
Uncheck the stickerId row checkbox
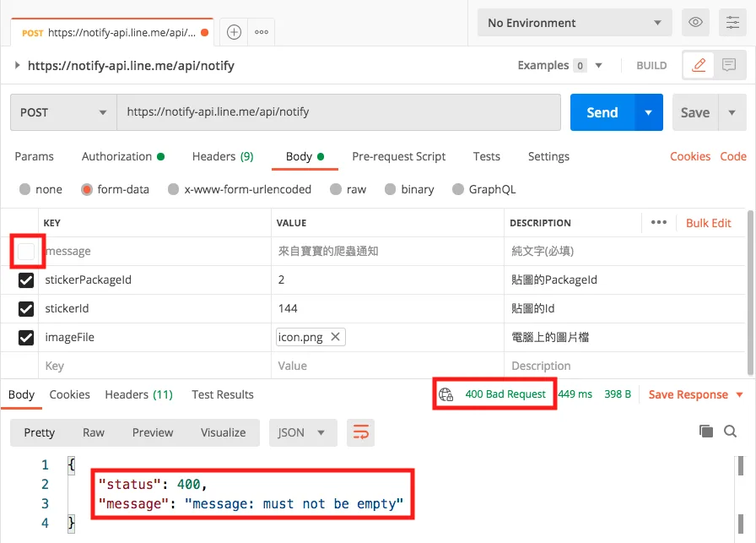tap(26, 308)
